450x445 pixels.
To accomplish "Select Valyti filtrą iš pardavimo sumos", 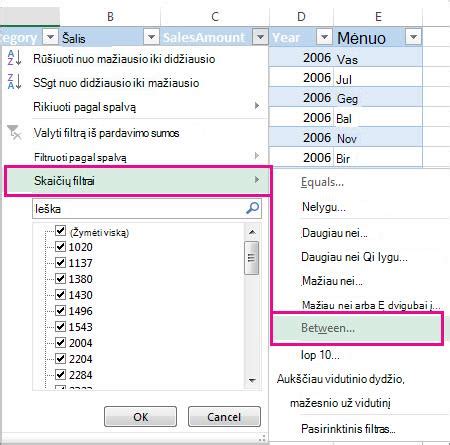I will 106,133.
